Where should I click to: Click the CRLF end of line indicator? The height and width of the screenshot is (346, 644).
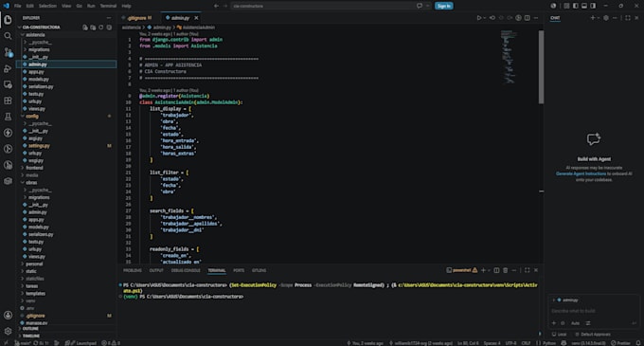[526, 343]
